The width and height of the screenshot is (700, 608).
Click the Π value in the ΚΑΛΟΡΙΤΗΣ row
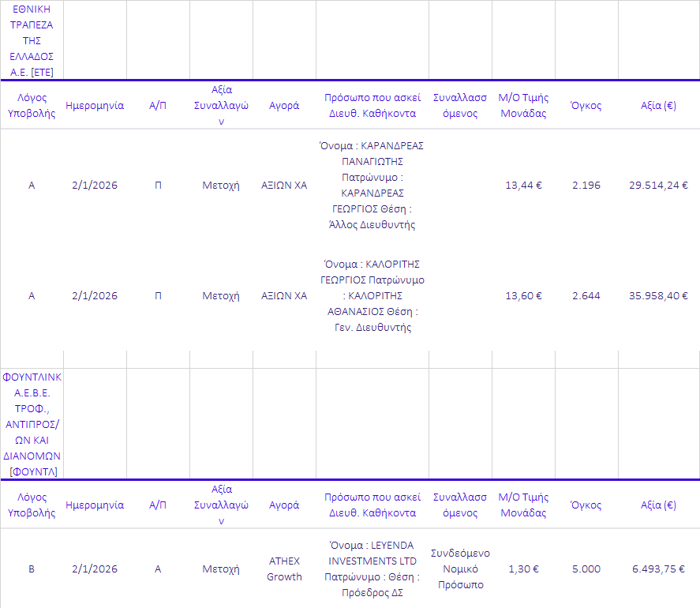click(158, 296)
